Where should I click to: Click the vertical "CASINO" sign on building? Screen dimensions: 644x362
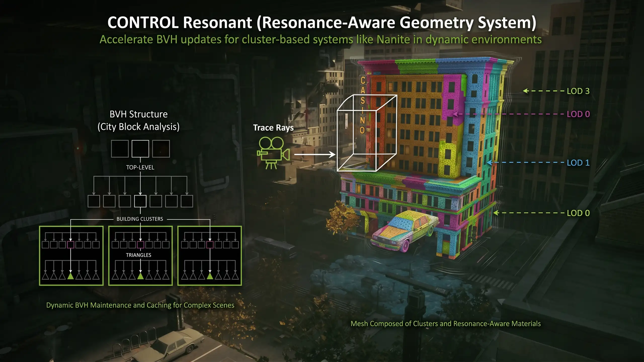(x=363, y=105)
